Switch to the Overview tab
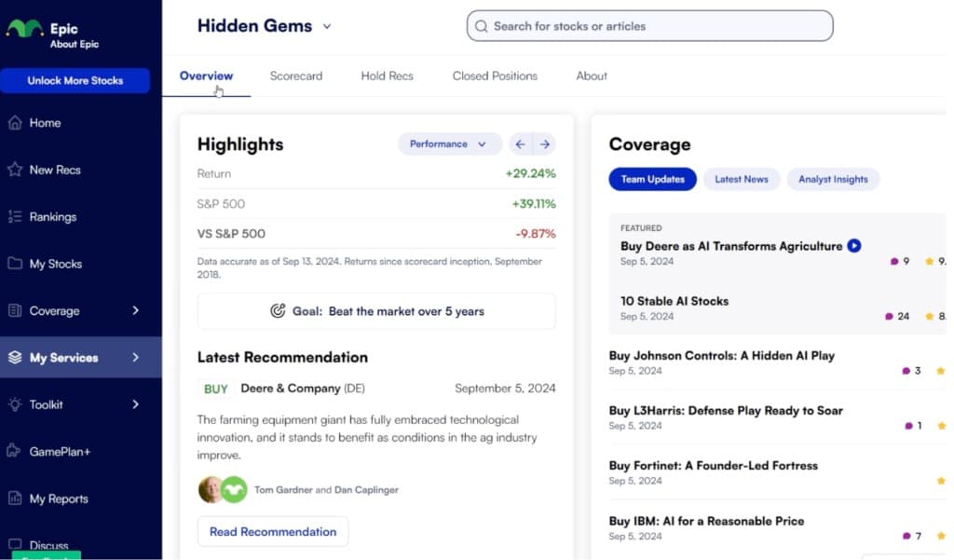Screen dimensions: 954x560 point(206,76)
